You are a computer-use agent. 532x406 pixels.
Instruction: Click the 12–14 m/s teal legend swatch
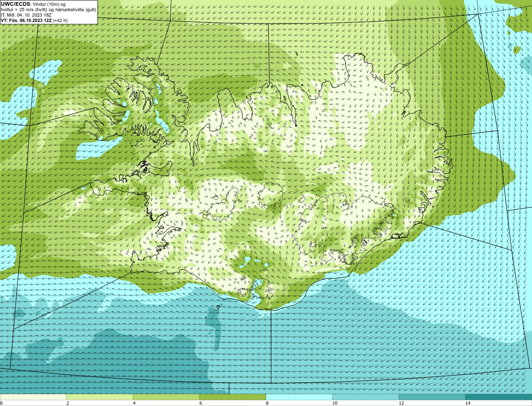pyautogui.click(x=432, y=397)
